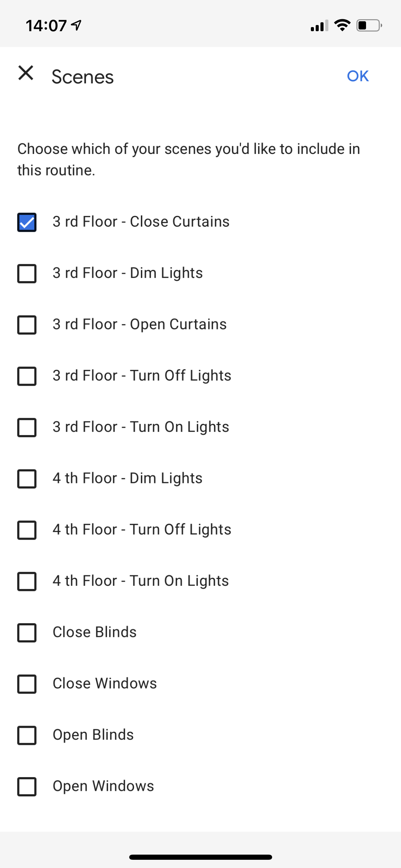
Task: Check the Close Blinds checkbox
Action: coord(27,632)
